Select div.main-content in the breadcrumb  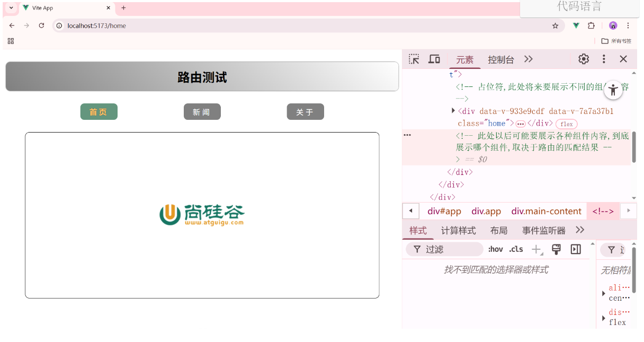(546, 211)
